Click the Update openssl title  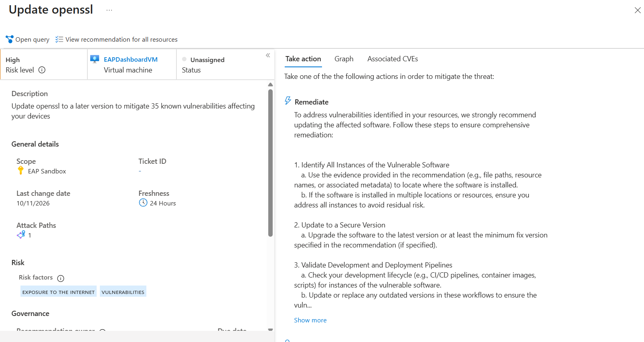coord(51,10)
